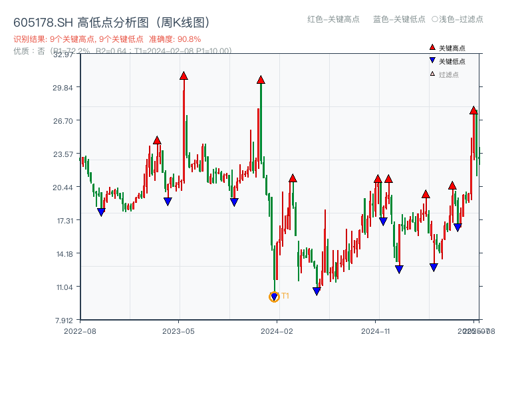Image resolution: width=532 pixels, height=399 pixels.
Task: Select the blue low marker right of the T1 marker
Action: (317, 291)
